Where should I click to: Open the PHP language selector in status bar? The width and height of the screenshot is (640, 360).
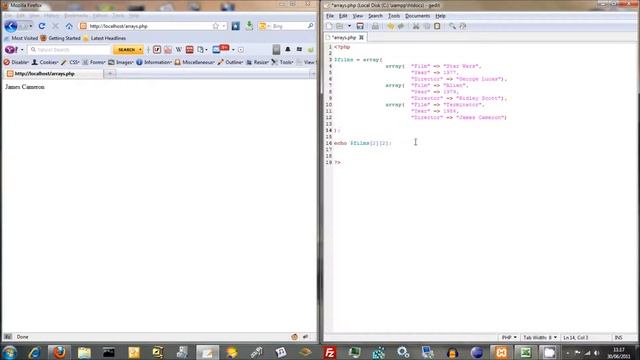tap(509, 338)
